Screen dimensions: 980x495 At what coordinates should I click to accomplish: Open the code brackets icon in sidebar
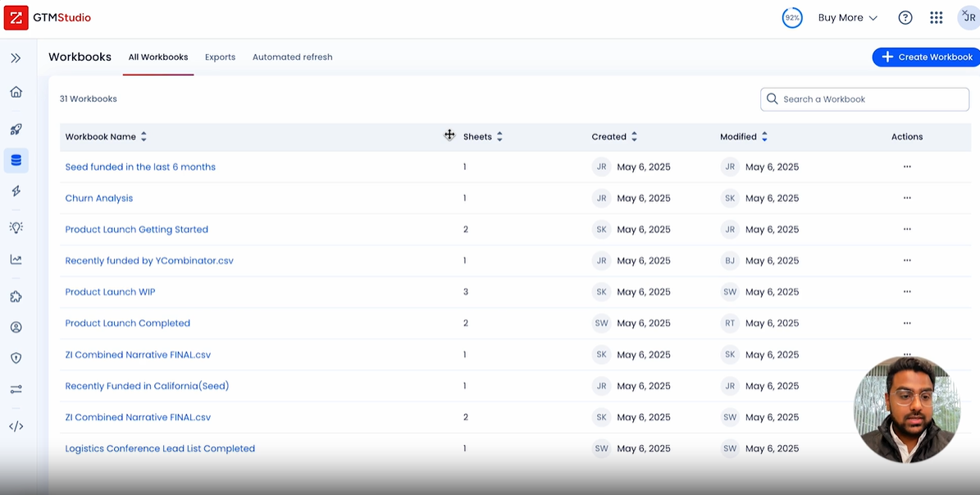coord(16,426)
